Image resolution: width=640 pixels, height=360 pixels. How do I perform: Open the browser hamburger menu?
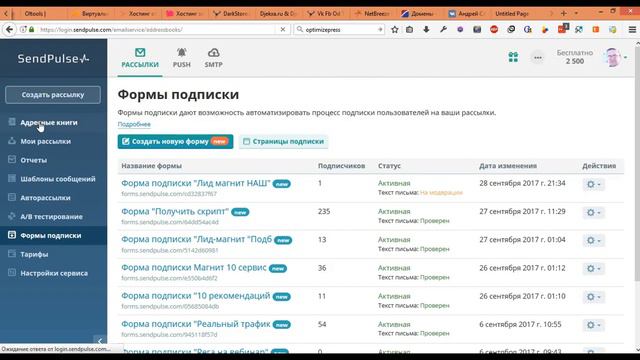[632, 30]
